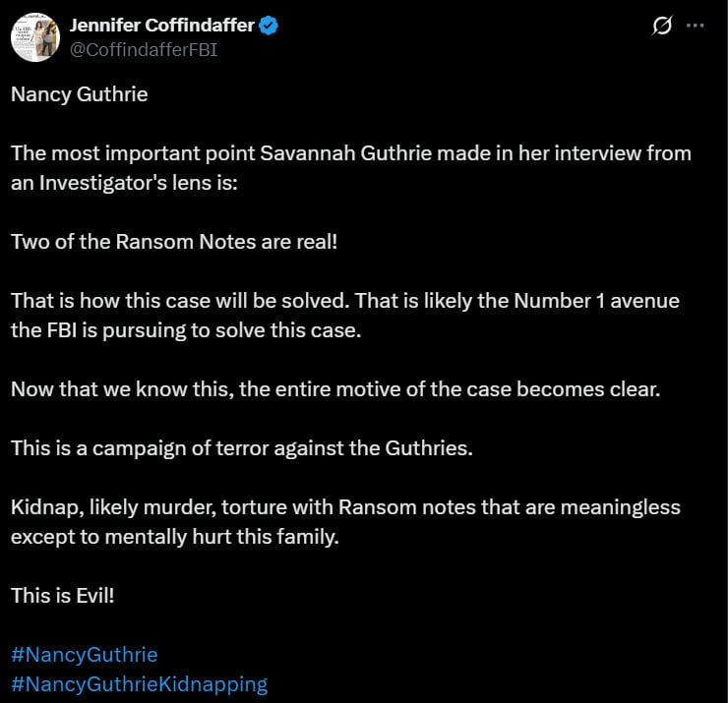The width and height of the screenshot is (728, 703).
Task: Click "Two of the Ransom Notes are real!"
Action: pyautogui.click(x=174, y=241)
